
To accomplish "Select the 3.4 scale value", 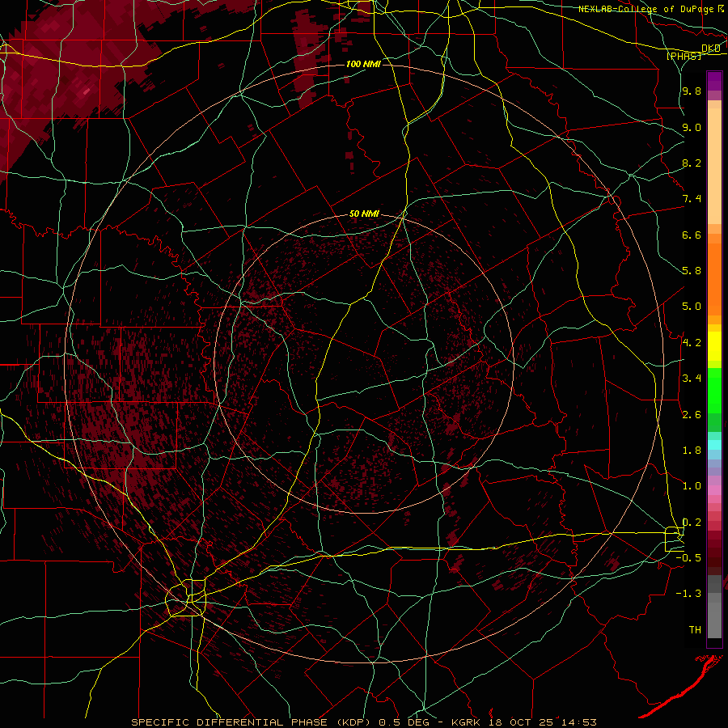I will click(692, 379).
